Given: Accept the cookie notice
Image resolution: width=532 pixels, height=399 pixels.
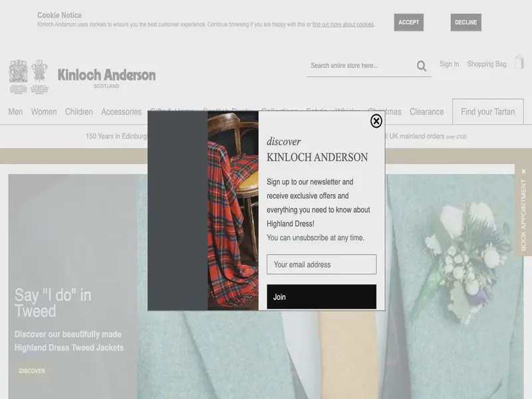Looking at the screenshot, I should pos(408,23).
